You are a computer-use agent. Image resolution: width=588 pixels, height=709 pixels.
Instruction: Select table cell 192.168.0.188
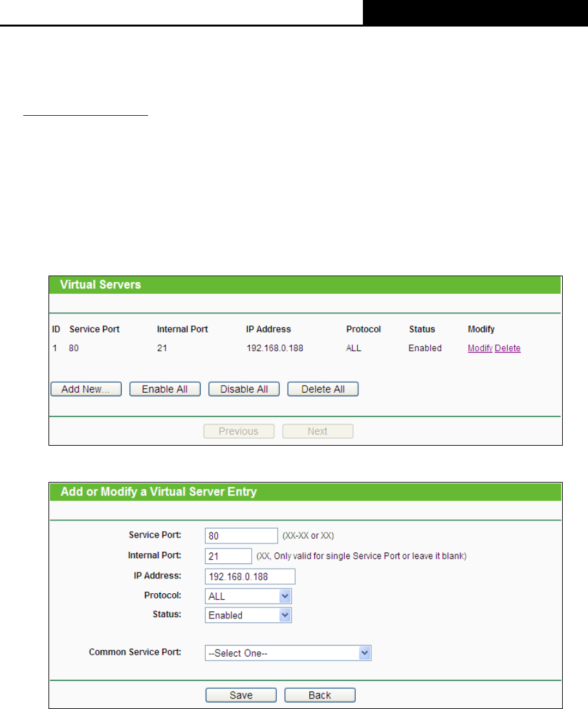pos(274,348)
